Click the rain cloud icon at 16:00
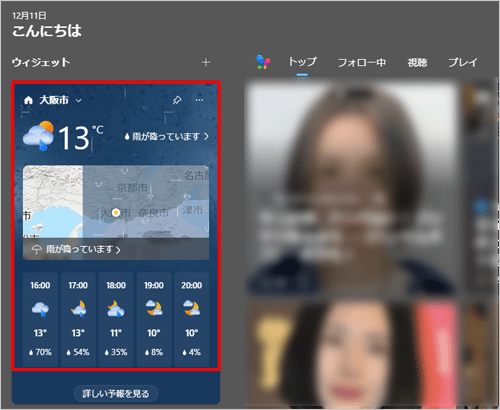The width and height of the screenshot is (500, 410). point(40,309)
